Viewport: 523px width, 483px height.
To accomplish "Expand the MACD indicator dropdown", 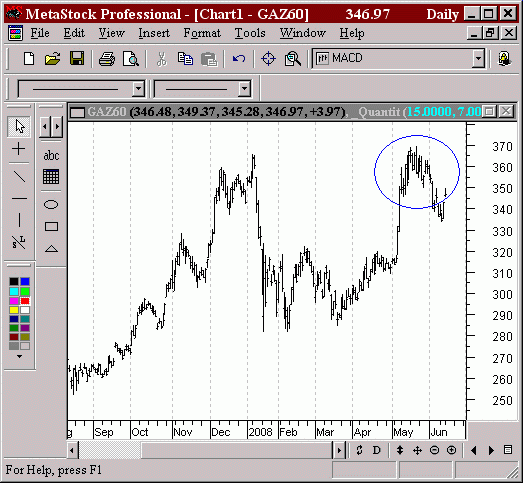I will tap(479, 58).
